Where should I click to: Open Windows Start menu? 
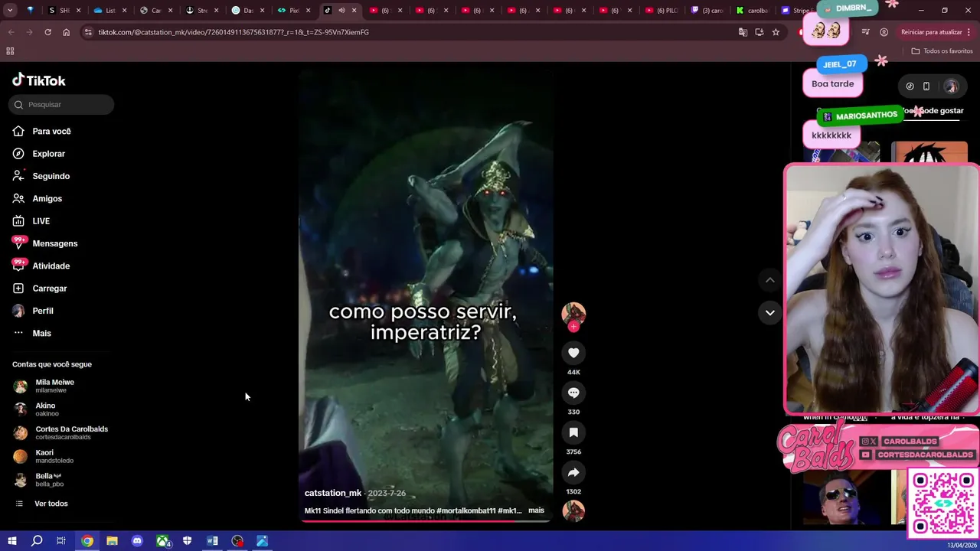click(11, 541)
